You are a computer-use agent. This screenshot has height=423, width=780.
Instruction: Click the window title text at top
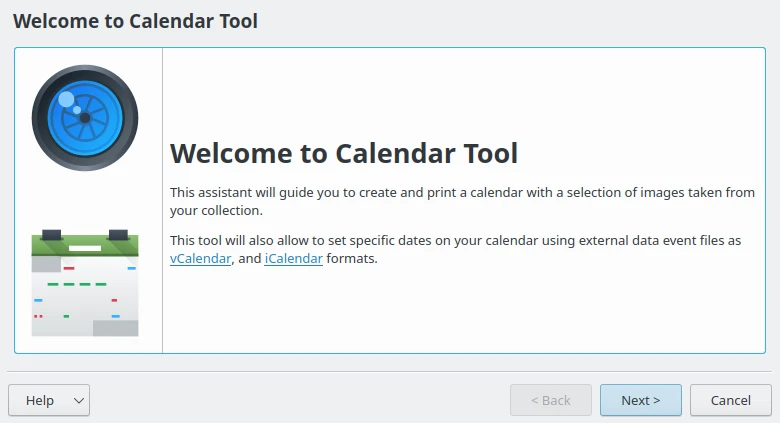coord(135,21)
